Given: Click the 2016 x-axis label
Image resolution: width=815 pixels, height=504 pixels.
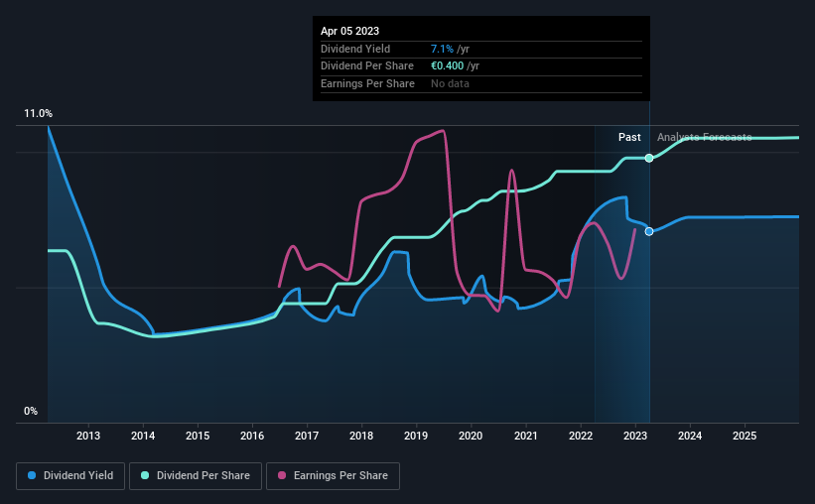Looking at the screenshot, I should (252, 436).
